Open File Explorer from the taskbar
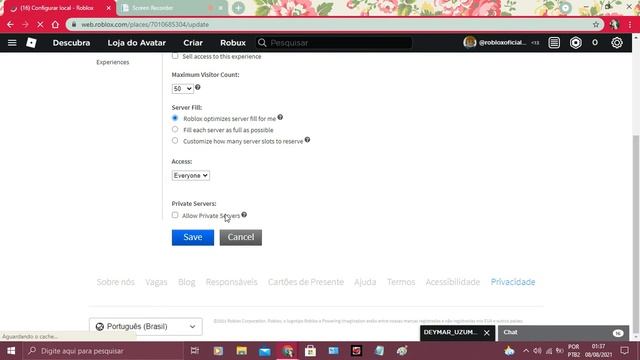The height and width of the screenshot is (360, 640). click(x=242, y=351)
